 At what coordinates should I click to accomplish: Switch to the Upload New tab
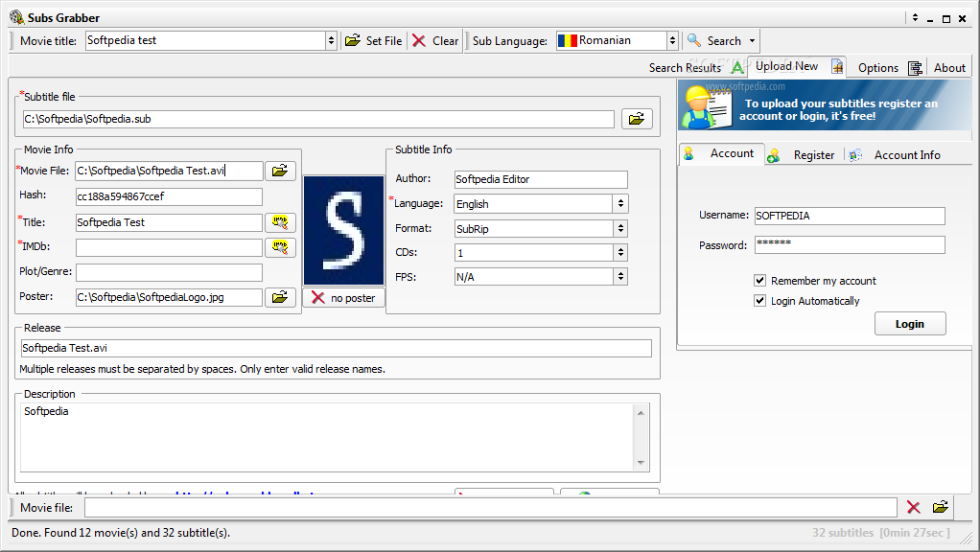coord(798,66)
